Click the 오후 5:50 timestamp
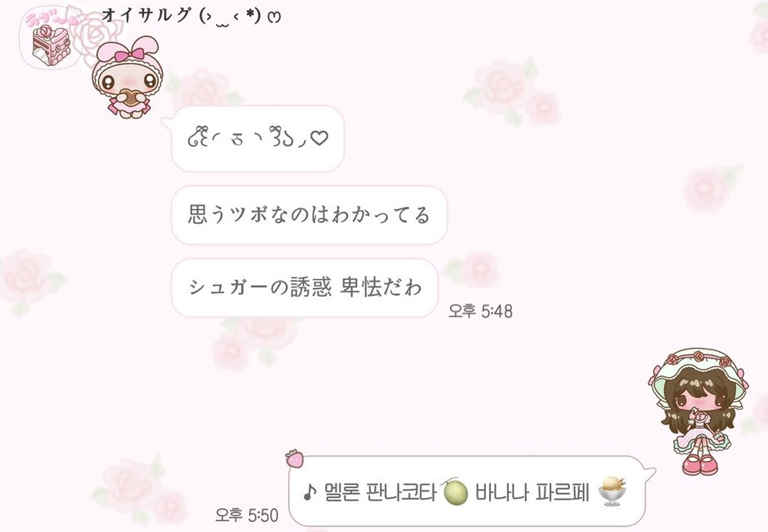The height and width of the screenshot is (532, 768). coord(246,515)
